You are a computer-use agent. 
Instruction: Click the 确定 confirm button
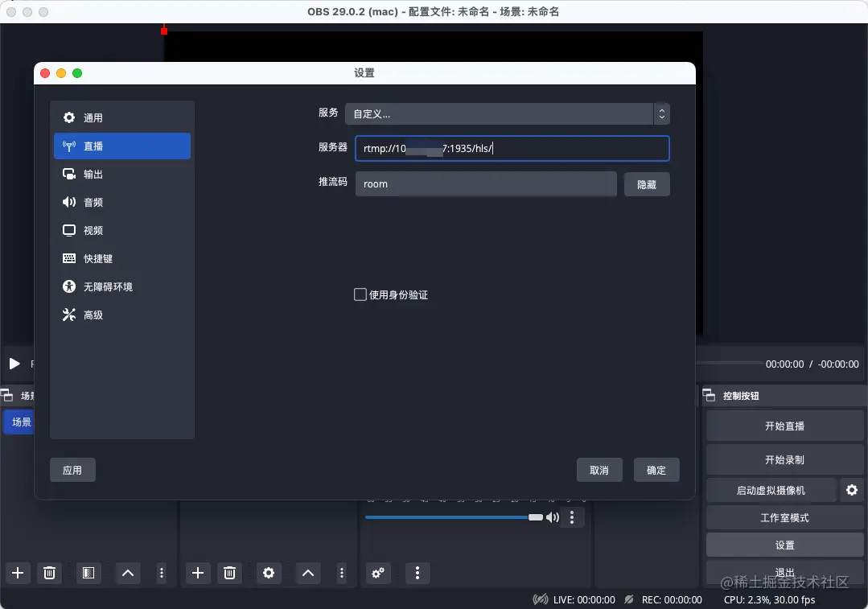656,470
